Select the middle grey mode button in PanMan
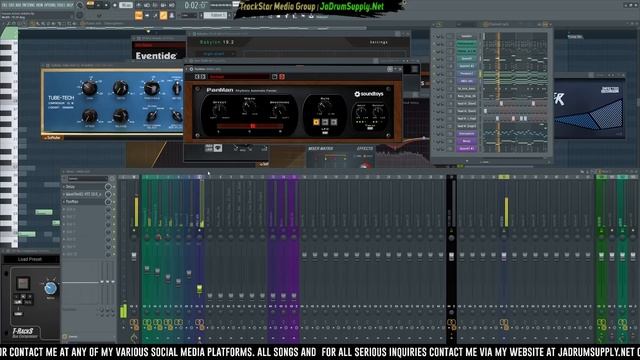640x360 pixels. [x=325, y=122]
